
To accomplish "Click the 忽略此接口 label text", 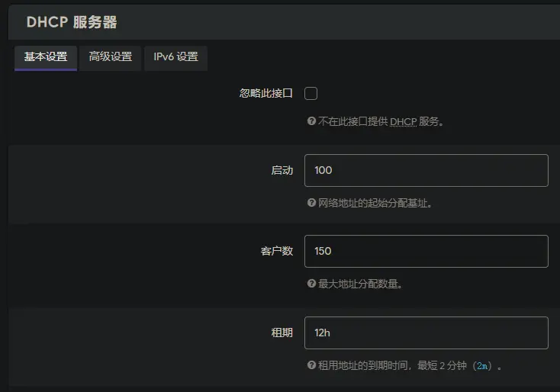I will (x=266, y=93).
